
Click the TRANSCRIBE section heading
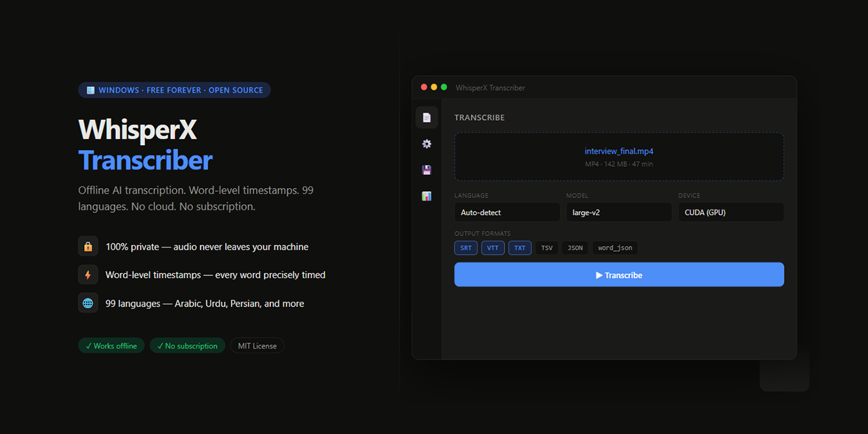tap(479, 117)
